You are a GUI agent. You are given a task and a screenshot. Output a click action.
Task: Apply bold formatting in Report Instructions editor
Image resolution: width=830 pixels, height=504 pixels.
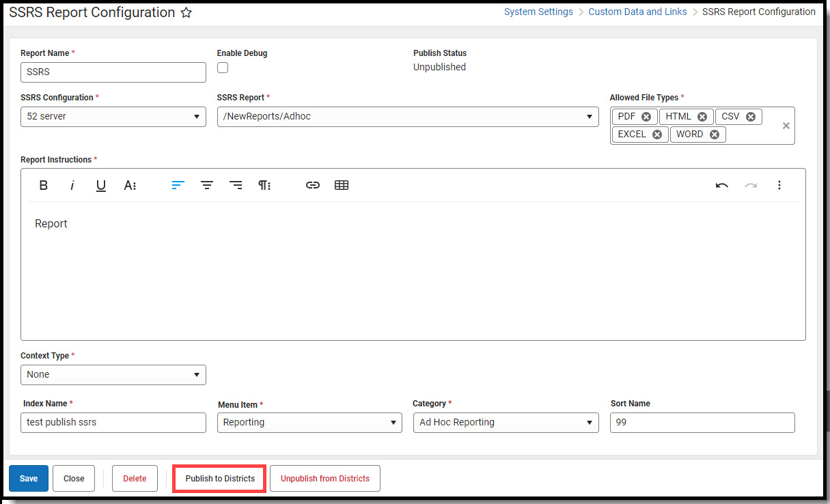pos(43,185)
